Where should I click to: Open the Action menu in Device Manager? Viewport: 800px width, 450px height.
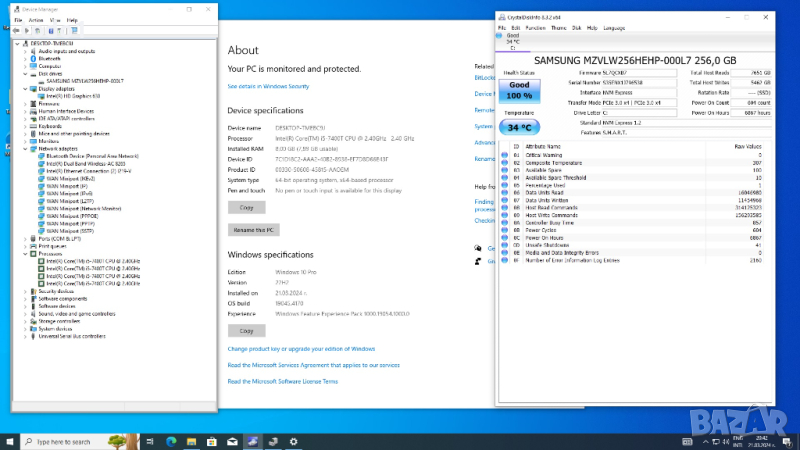pyautogui.click(x=36, y=19)
